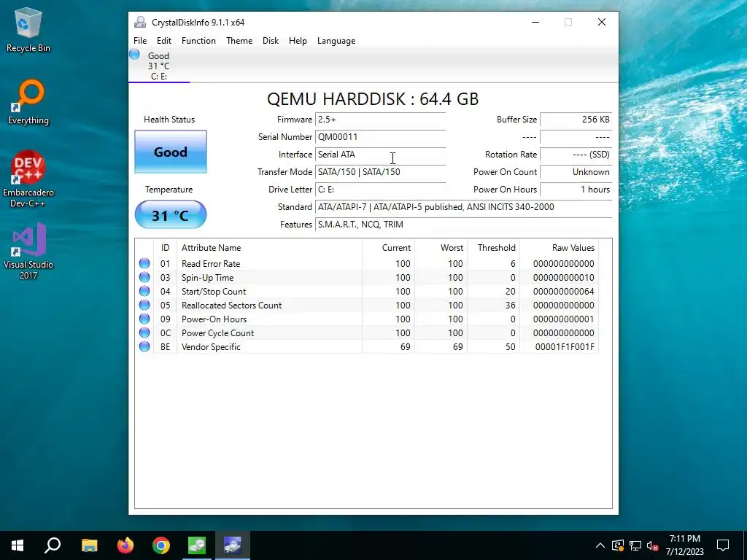This screenshot has width=747, height=560.
Task: Open the Language menu
Action: 336,41
